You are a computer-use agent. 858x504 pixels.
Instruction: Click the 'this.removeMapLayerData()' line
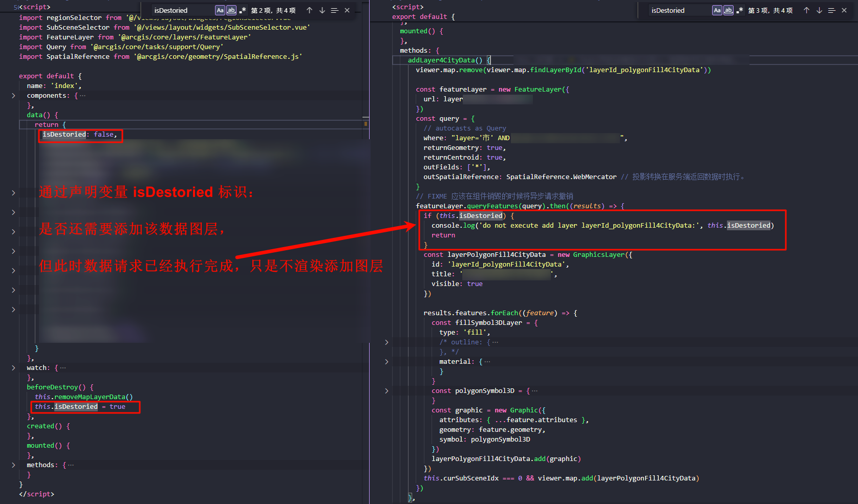click(84, 397)
